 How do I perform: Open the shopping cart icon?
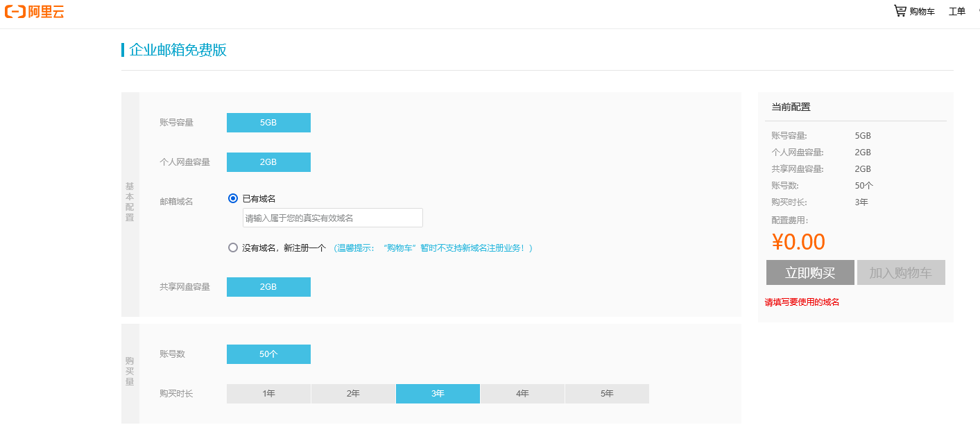click(900, 11)
